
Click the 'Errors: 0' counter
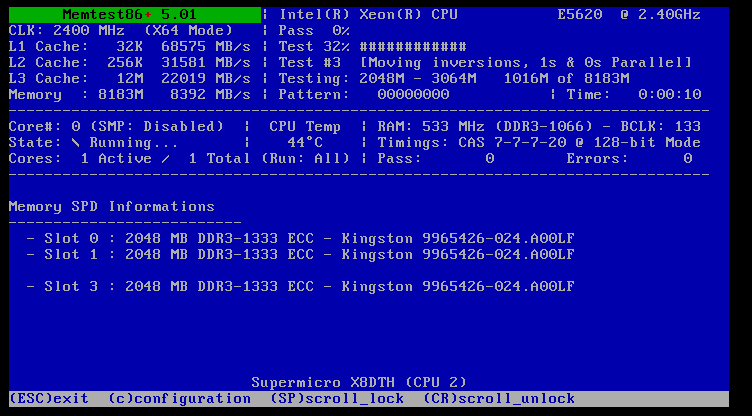tap(629, 158)
